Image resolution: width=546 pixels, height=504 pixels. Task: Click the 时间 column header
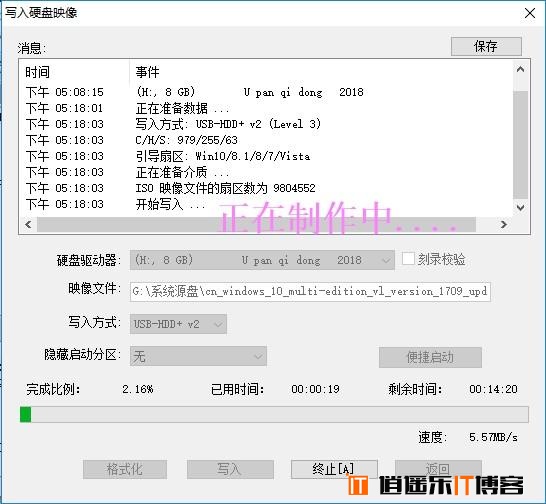(x=75, y=72)
